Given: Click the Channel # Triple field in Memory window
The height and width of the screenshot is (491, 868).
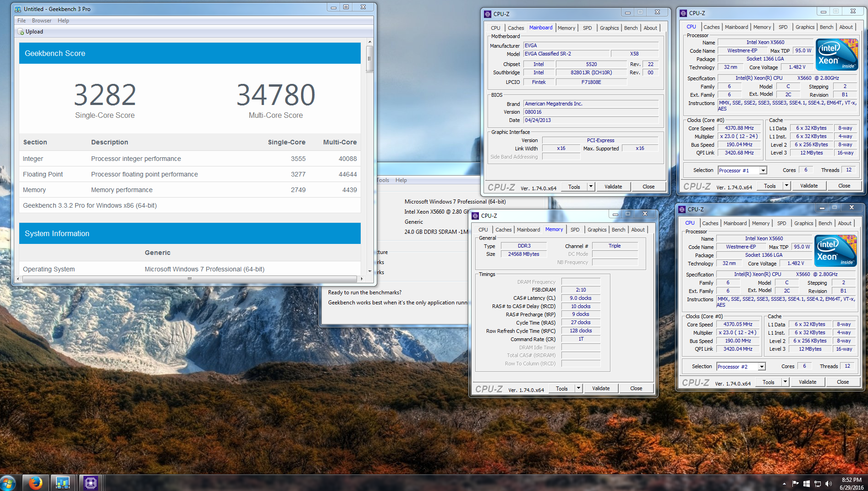Looking at the screenshot, I should pos(615,246).
